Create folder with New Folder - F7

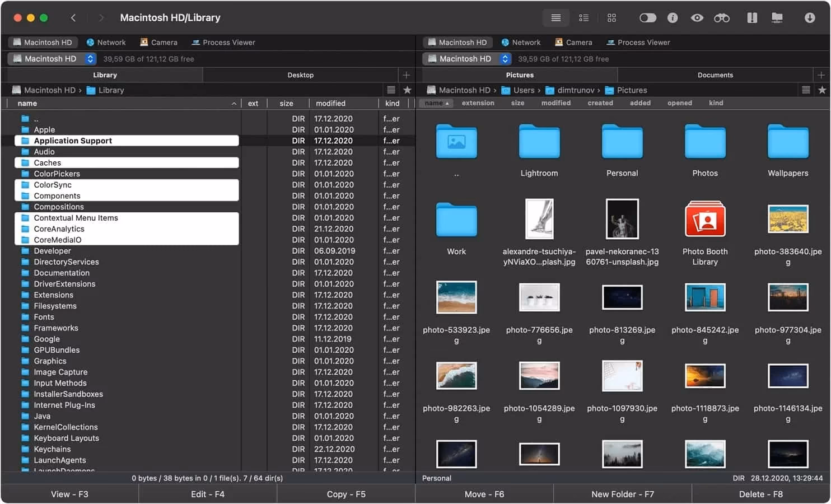pos(622,493)
